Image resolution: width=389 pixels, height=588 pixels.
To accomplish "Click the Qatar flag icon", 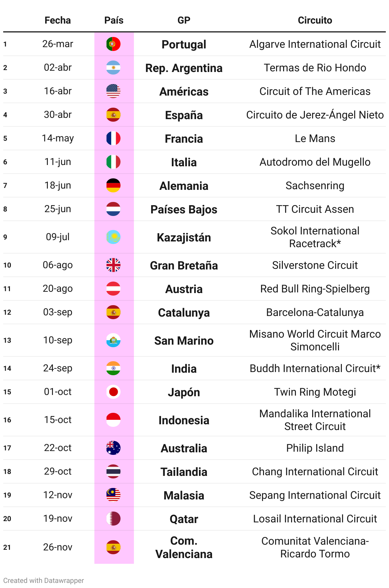I will (113, 519).
